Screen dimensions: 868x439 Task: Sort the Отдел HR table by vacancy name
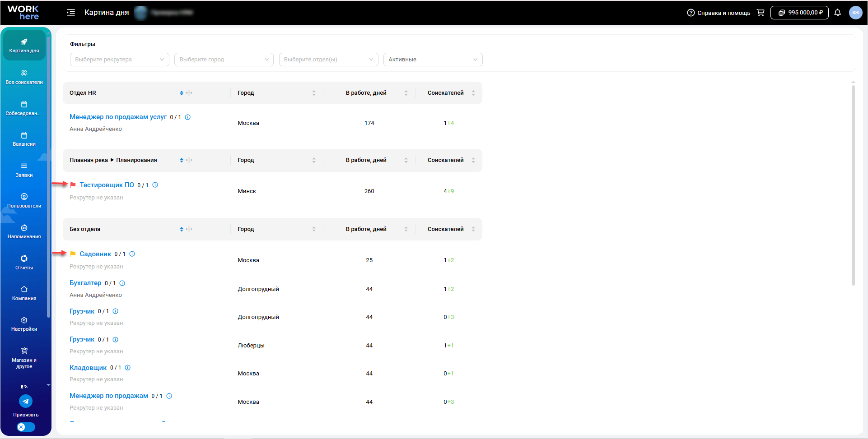pos(182,93)
